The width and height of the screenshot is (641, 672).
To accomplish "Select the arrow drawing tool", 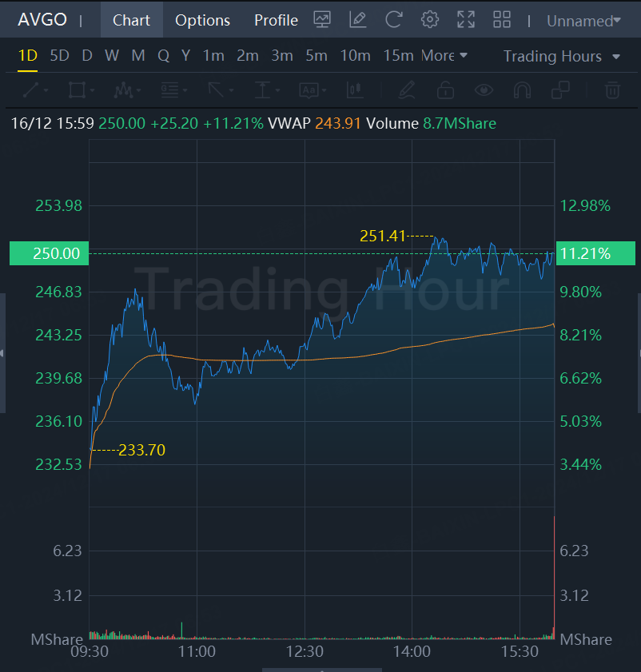I will tap(216, 90).
